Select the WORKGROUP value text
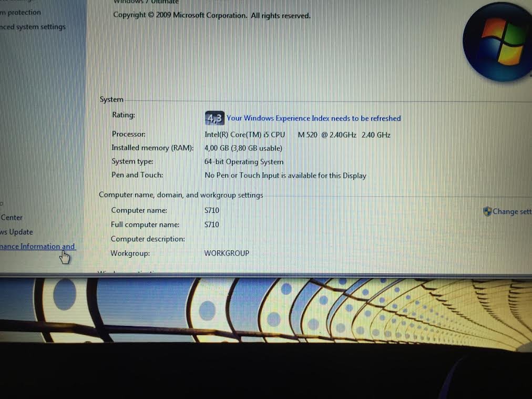The height and width of the screenshot is (399, 532). click(226, 253)
